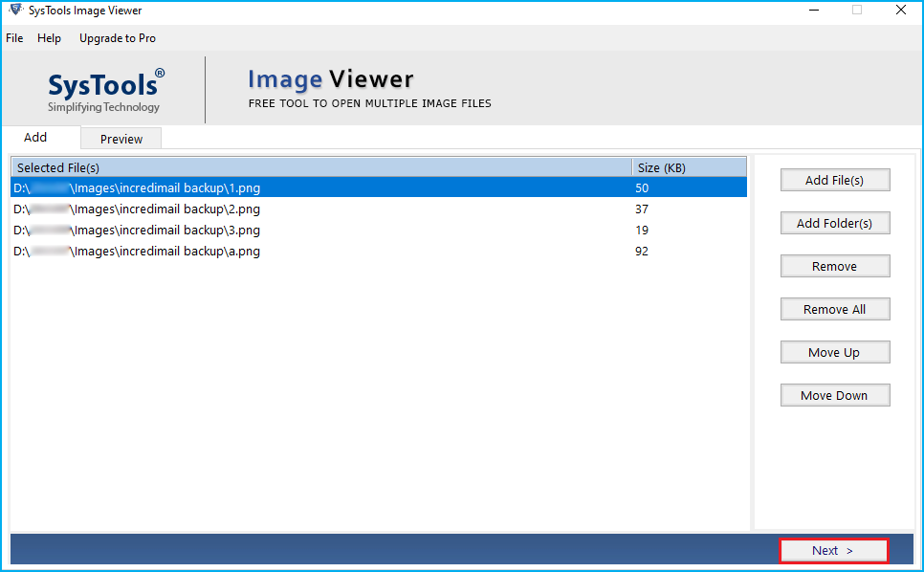This screenshot has height=572, width=924.
Task: Move the selected file up
Action: coord(834,352)
